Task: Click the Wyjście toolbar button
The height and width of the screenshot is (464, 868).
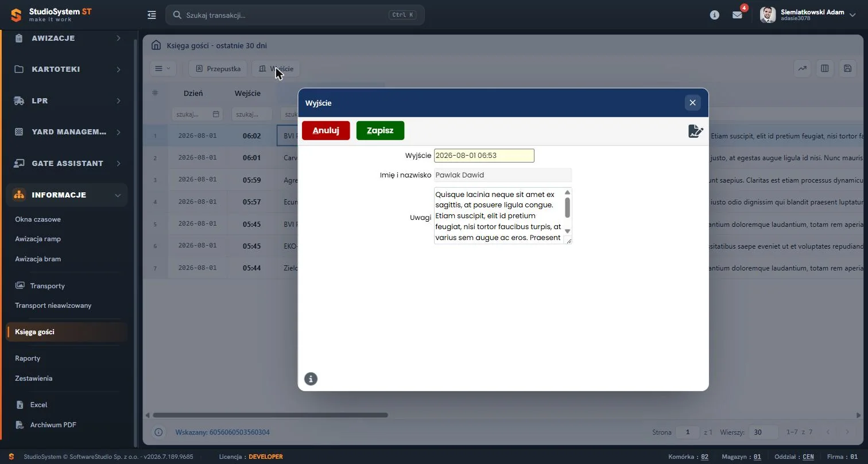Action: 276,68
